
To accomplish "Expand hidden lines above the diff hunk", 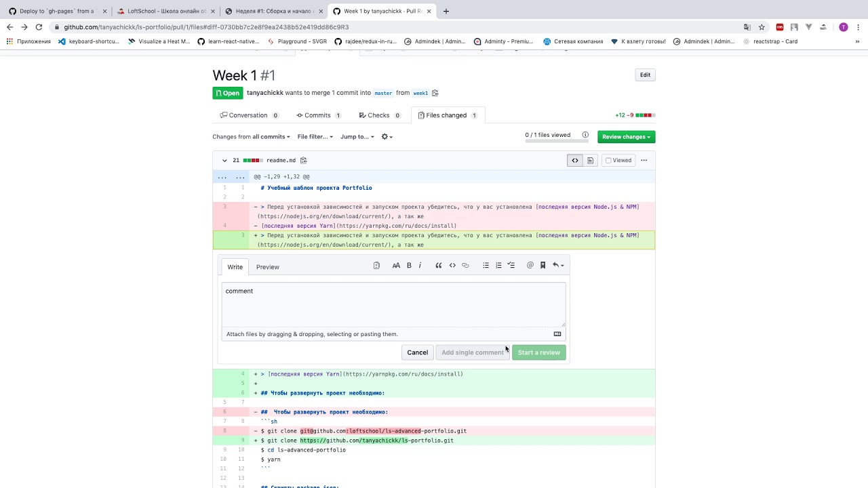I will 231,177.
